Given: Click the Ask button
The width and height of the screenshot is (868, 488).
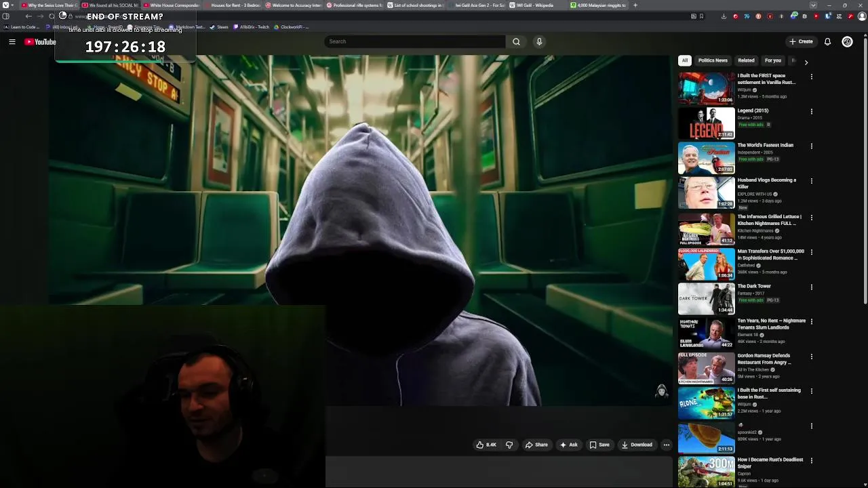Looking at the screenshot, I should pyautogui.click(x=568, y=445).
